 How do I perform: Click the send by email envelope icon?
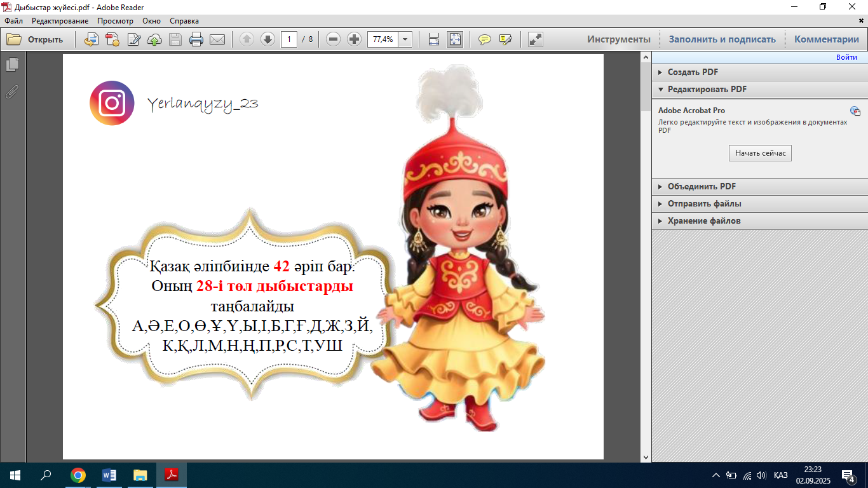[x=217, y=39]
